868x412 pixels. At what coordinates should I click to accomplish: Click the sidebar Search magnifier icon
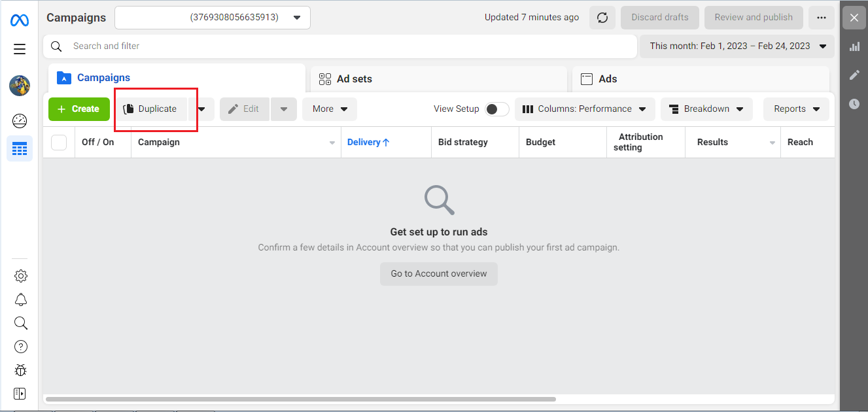coord(21,323)
